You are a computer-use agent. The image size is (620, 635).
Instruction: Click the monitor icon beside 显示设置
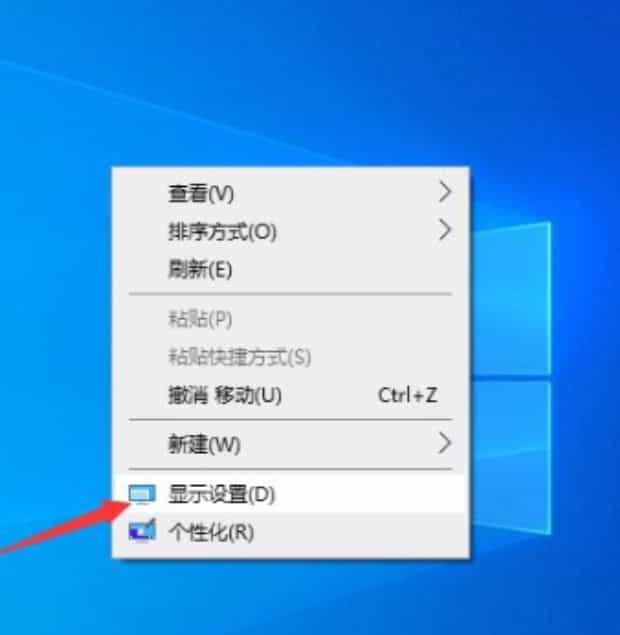pos(142,494)
